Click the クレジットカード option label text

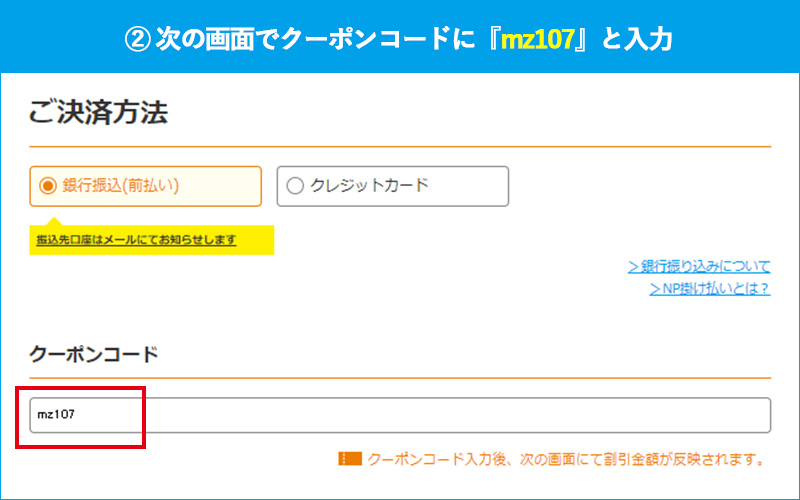[x=369, y=186]
